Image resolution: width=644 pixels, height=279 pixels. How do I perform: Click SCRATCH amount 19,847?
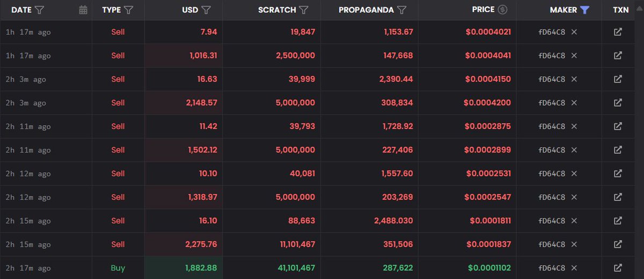[303, 32]
